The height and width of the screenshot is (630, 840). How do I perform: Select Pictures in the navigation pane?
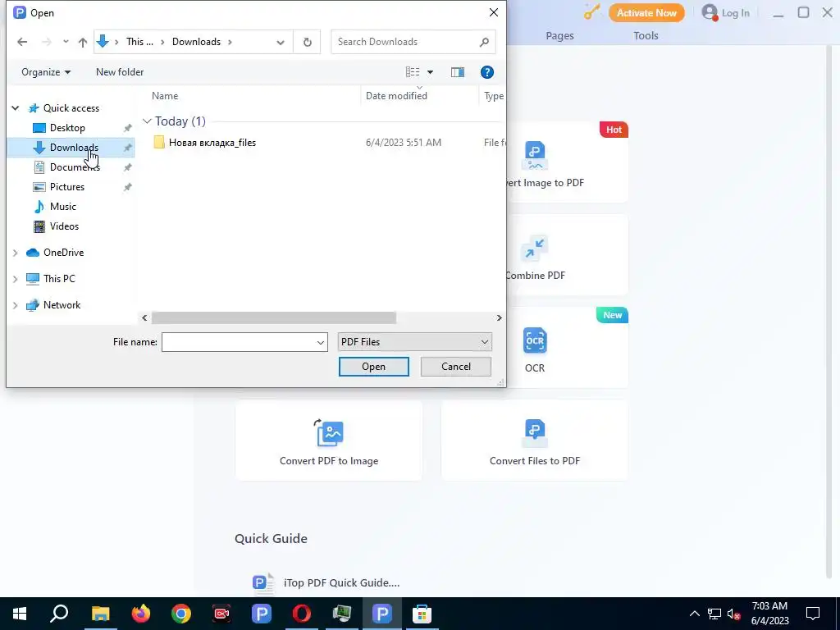click(x=67, y=187)
